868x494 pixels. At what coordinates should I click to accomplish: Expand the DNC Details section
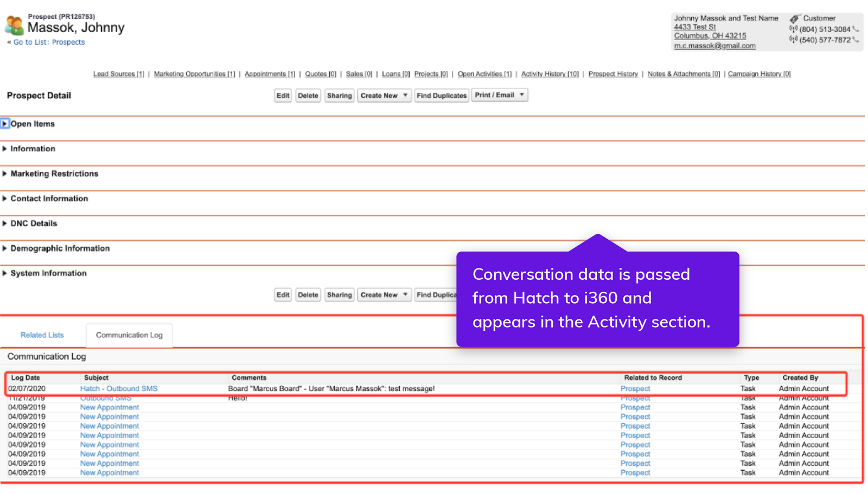(x=5, y=223)
